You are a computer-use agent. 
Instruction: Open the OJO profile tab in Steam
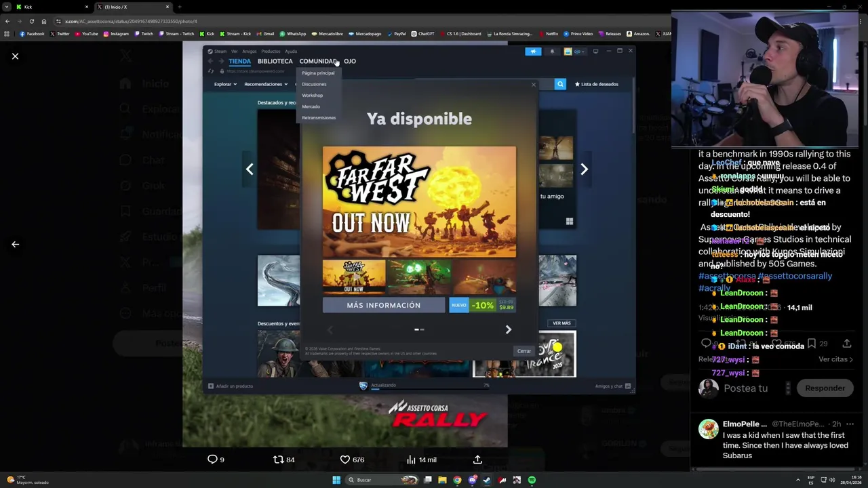tap(350, 61)
